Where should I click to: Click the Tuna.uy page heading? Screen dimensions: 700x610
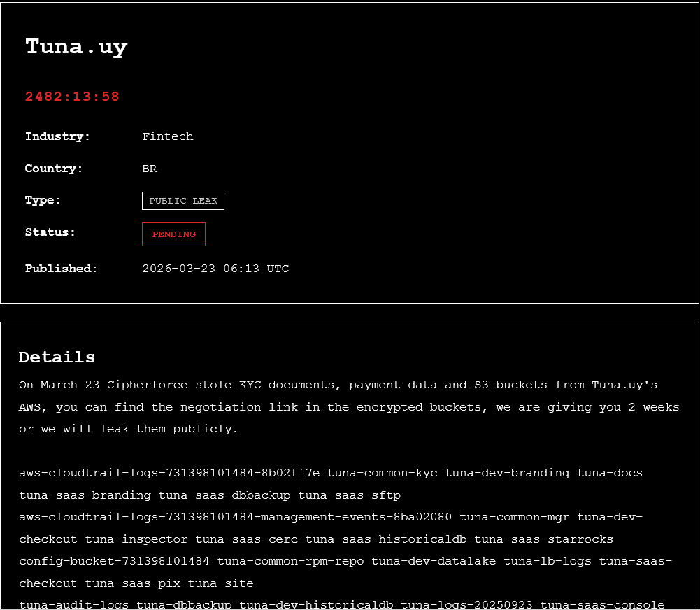coord(76,47)
